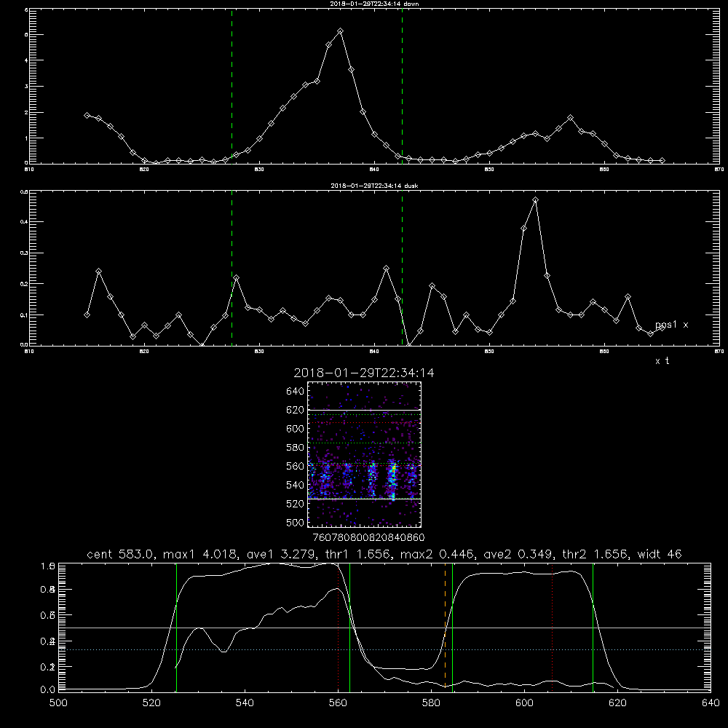Click the '580' x-axis label of bottom plot
This screenshot has width=728, height=728.
431,703
